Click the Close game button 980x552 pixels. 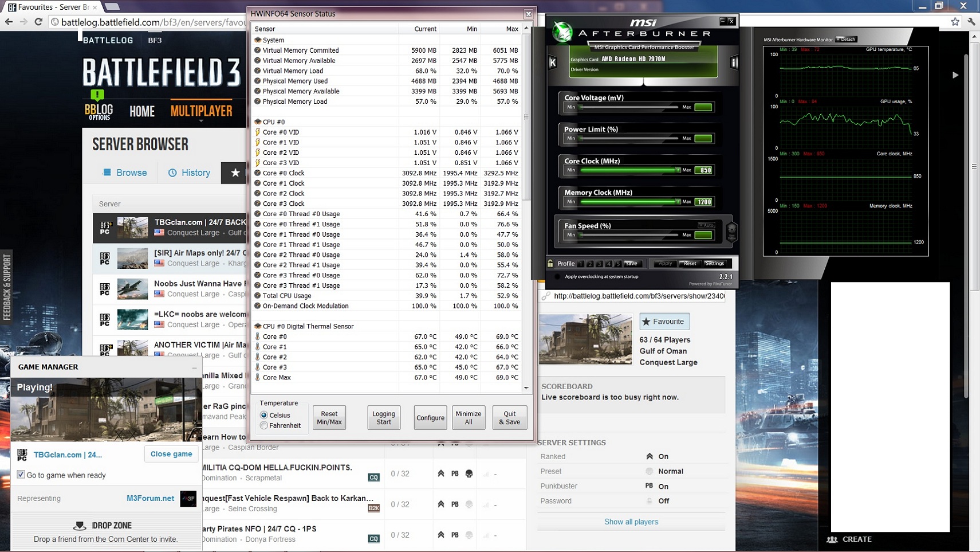coord(171,454)
